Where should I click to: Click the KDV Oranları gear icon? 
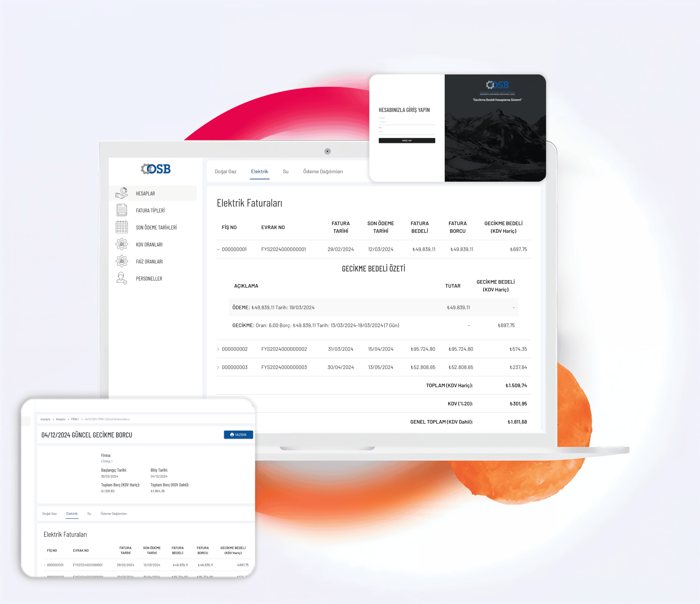click(x=122, y=244)
